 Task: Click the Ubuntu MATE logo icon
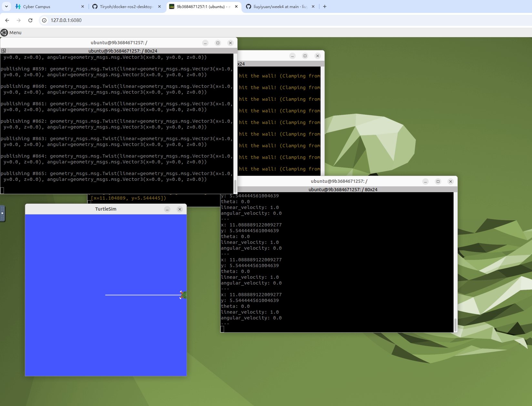4,33
